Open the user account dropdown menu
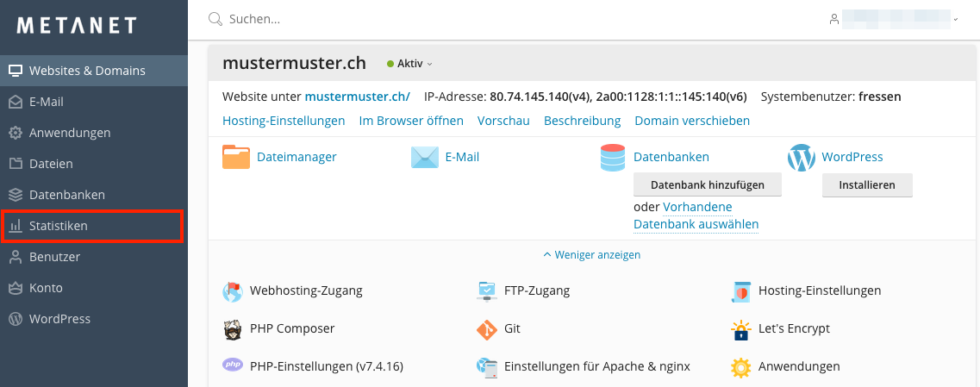 pos(893,19)
